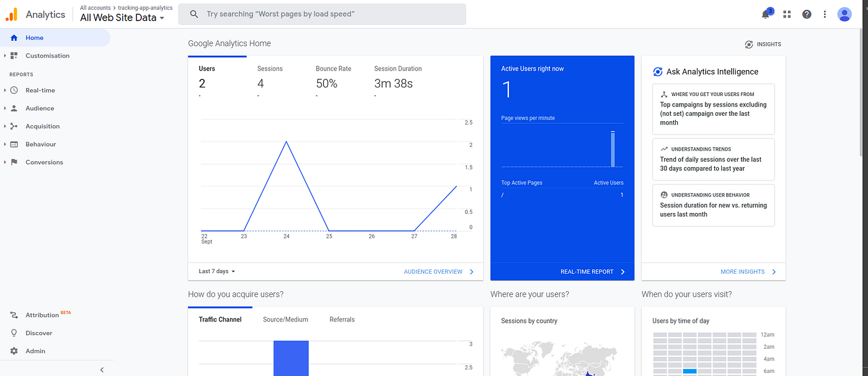Open the three-dot options menu
The image size is (868, 376).
pos(825,14)
